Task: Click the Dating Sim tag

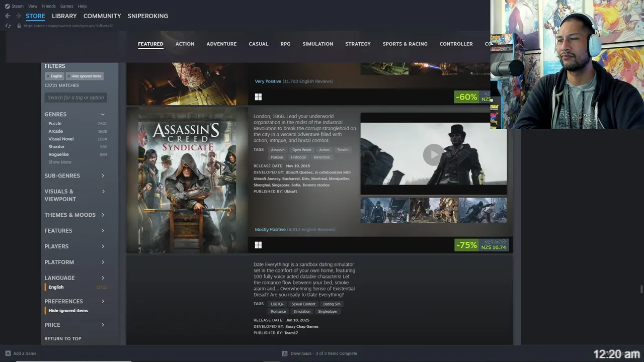Action: tap(332, 304)
